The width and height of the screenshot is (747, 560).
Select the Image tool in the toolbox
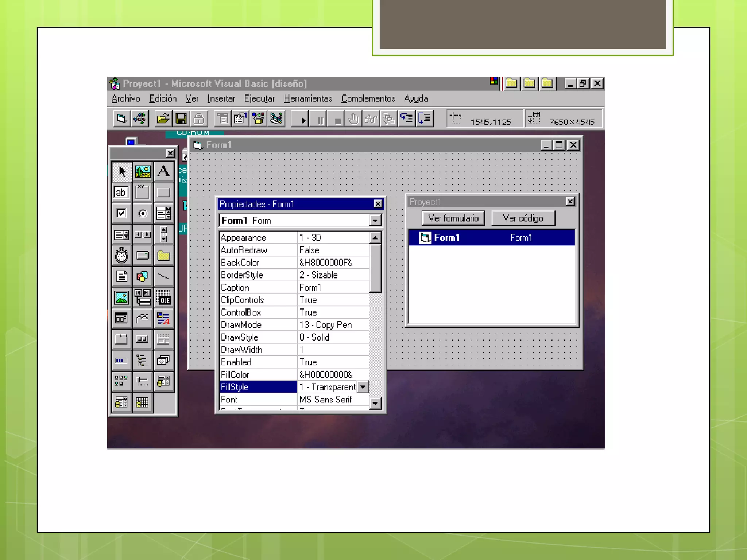point(121,297)
